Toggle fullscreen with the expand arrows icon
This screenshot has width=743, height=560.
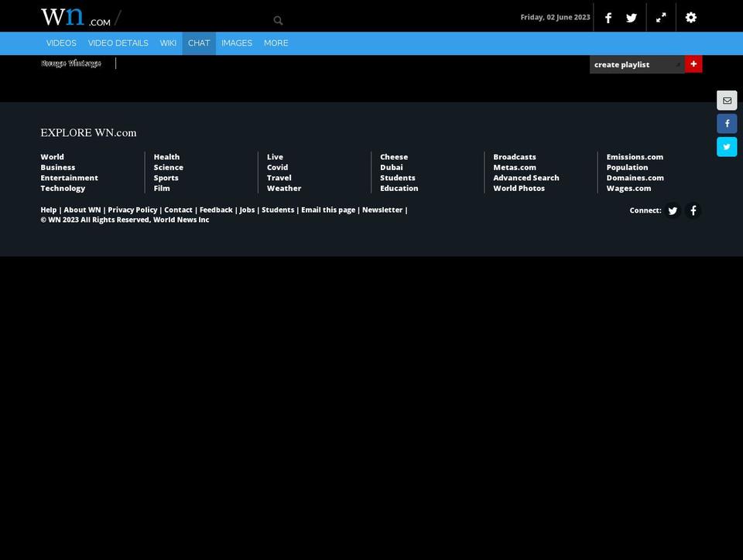point(661,18)
